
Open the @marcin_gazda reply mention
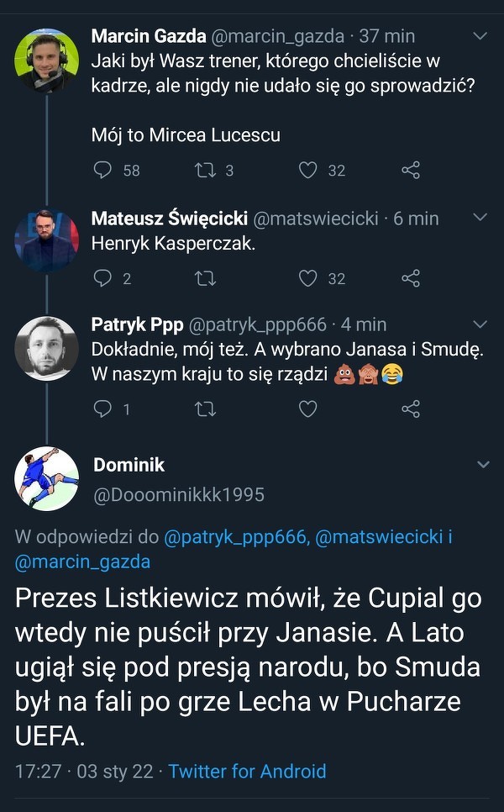83,562
